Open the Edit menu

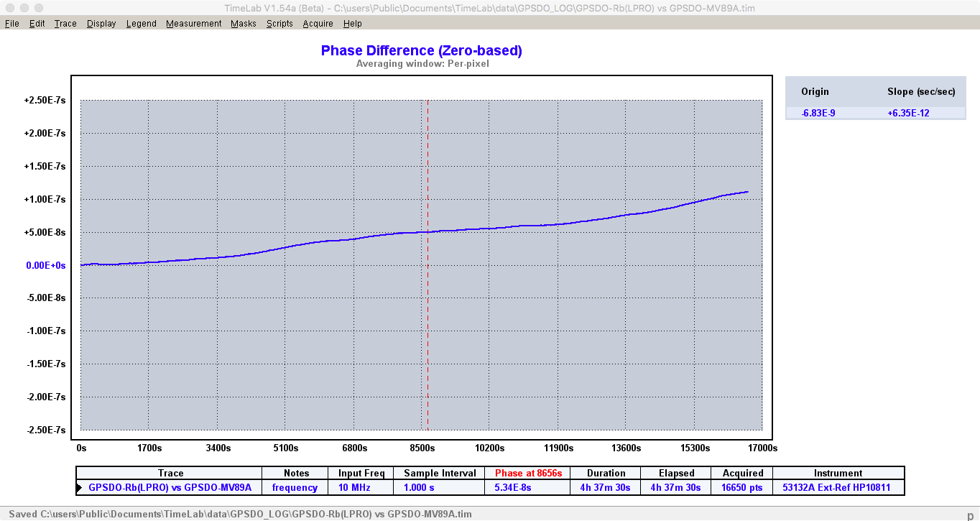pos(37,24)
